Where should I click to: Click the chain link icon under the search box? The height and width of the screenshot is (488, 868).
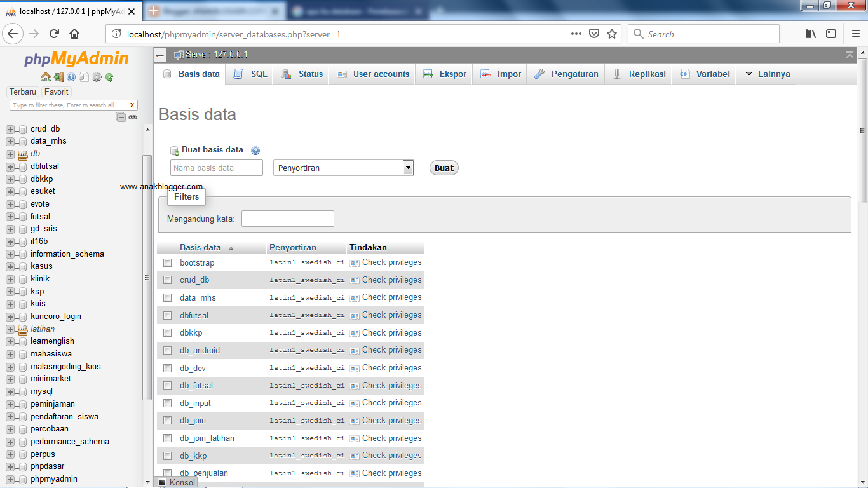point(133,117)
